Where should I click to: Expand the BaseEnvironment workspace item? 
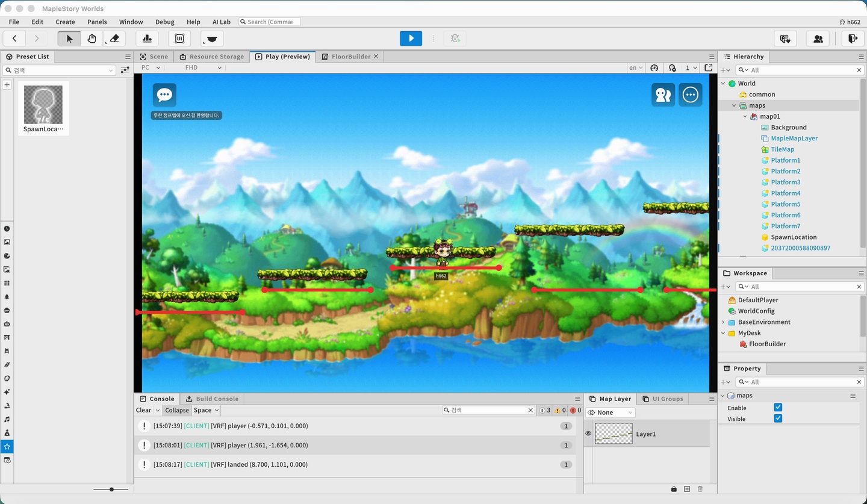[723, 322]
